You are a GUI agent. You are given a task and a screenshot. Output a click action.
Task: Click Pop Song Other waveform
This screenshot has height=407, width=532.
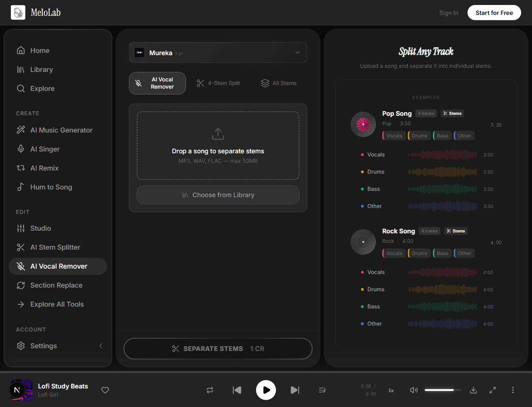442,206
